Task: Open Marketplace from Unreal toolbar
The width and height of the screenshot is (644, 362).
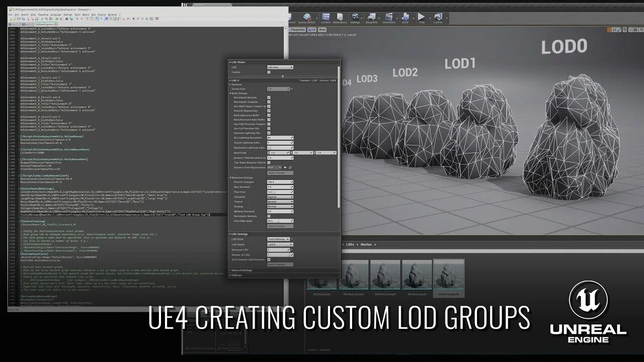Action: (340, 19)
